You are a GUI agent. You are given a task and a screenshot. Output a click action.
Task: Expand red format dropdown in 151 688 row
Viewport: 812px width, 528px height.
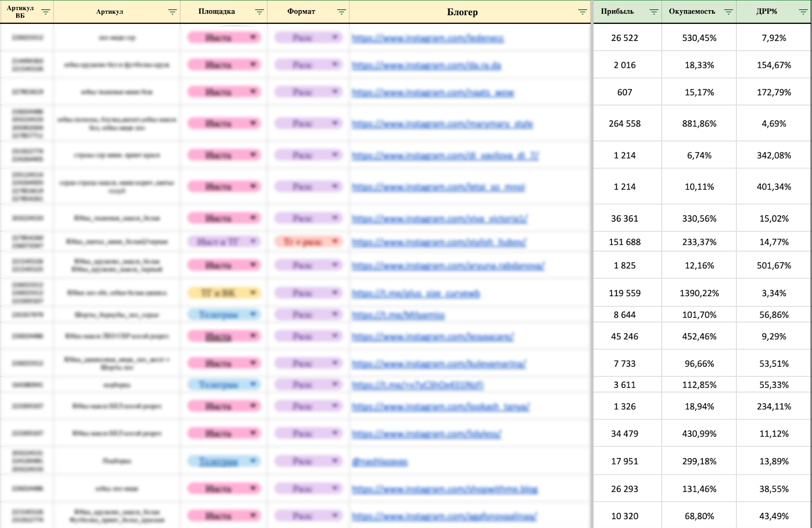pos(334,242)
